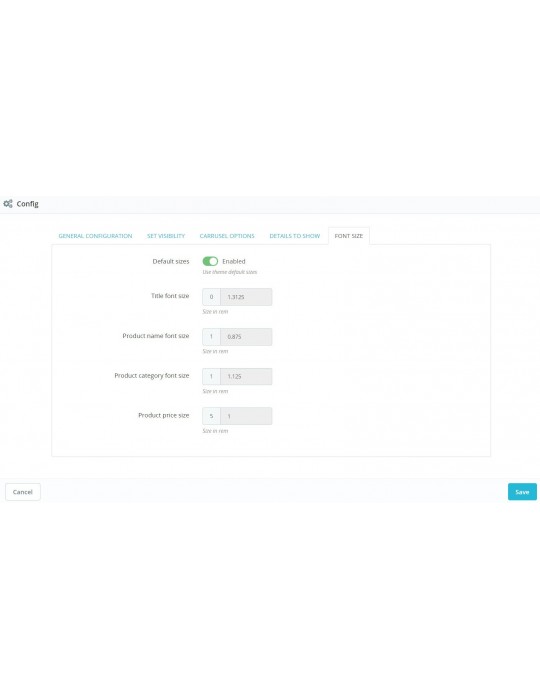
Task: Click the 5 prefix of Product price size
Action: 211,416
